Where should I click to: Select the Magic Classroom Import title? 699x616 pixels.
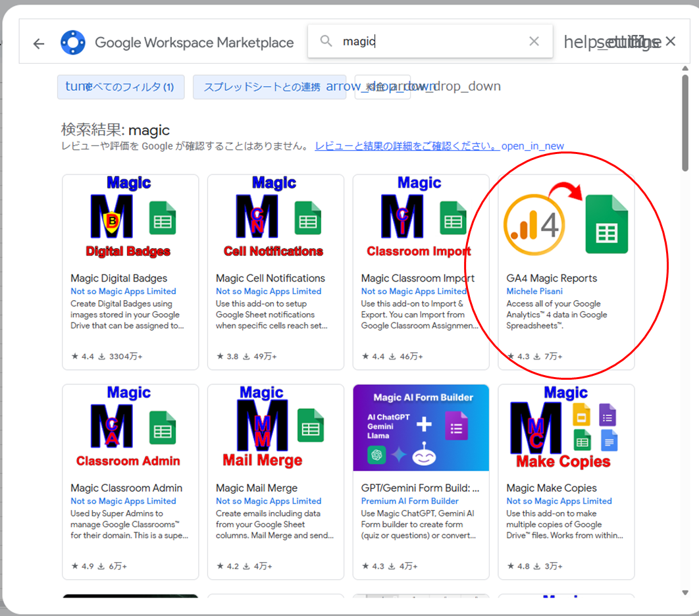click(x=418, y=278)
